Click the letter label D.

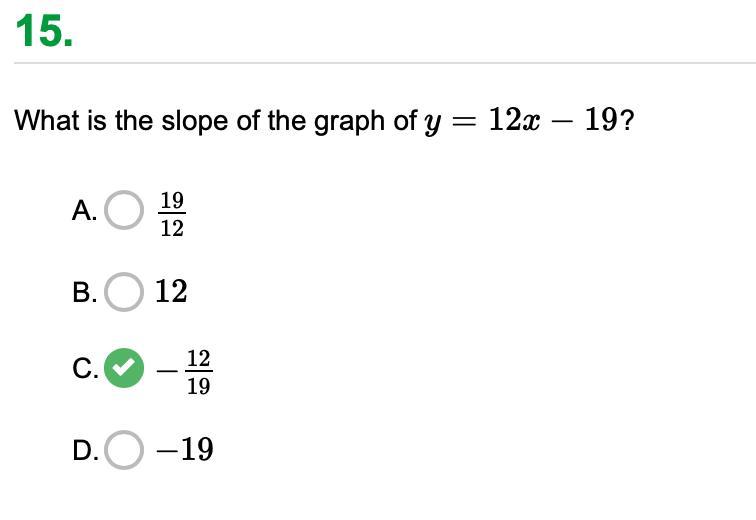(x=85, y=451)
